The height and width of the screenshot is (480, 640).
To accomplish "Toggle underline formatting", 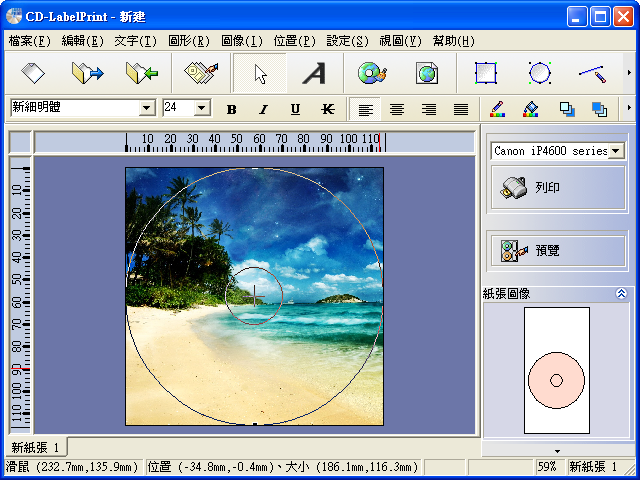I will (x=296, y=109).
